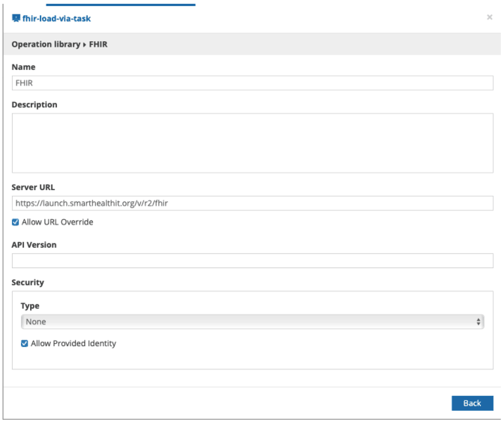Focus the empty API Version field
Viewport: 504px width, 422px height.
pyautogui.click(x=252, y=261)
